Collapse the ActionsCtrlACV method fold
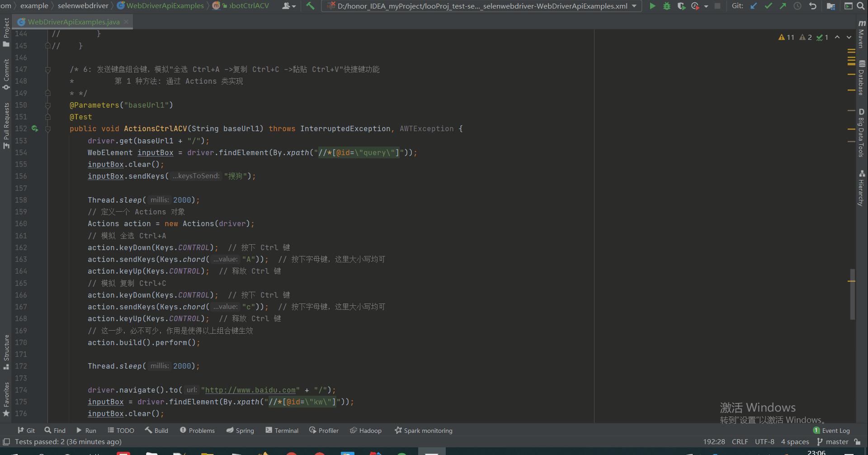868x455 pixels. 48,128
